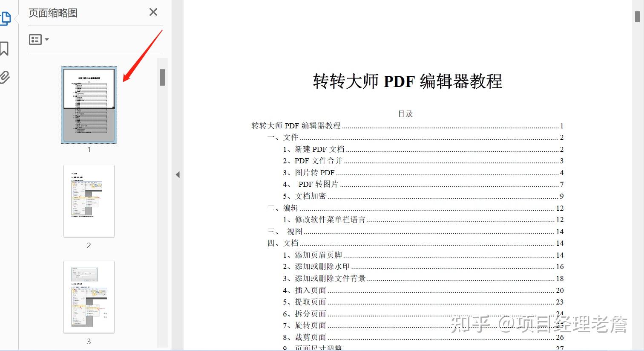Image resolution: width=644 pixels, height=351 pixels.
Task: Collapse the sidebar with the left arrow
Action: tap(178, 174)
